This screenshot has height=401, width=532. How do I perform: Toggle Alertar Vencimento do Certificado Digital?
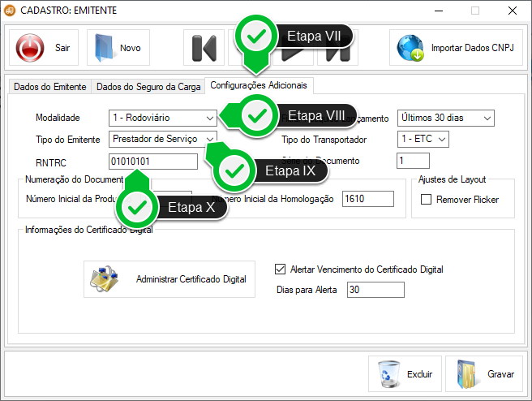pyautogui.click(x=281, y=269)
